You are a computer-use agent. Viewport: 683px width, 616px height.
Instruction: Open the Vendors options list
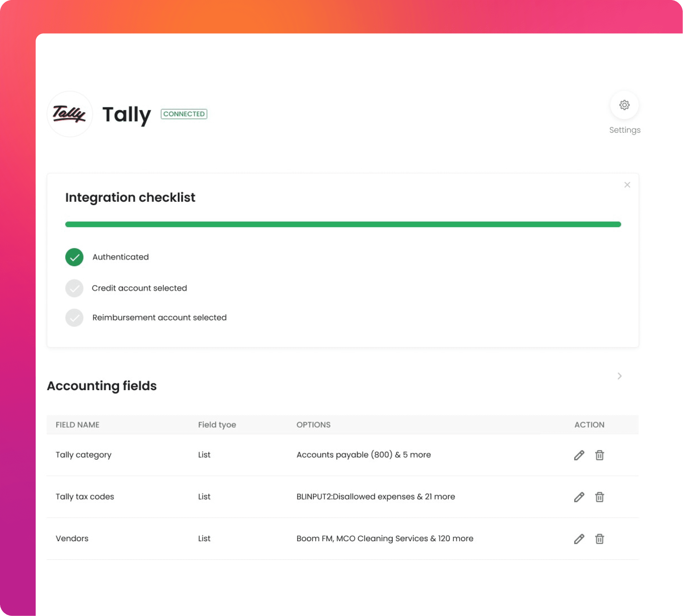pos(385,538)
